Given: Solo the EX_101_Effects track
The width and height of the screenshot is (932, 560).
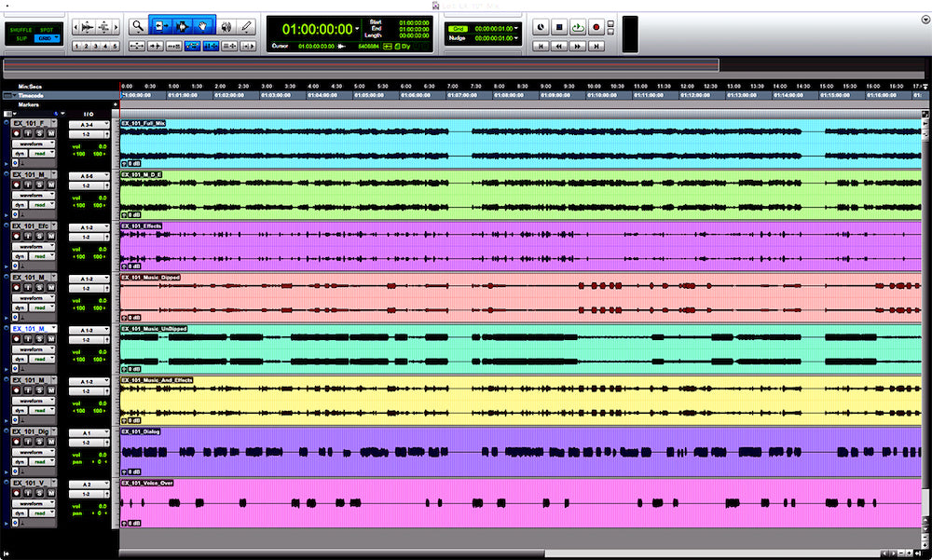Looking at the screenshot, I should (x=39, y=235).
